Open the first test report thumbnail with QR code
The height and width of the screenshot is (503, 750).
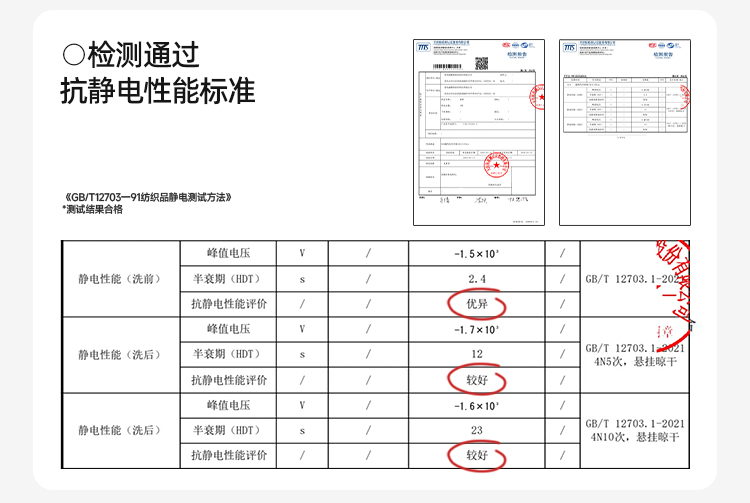click(479, 132)
